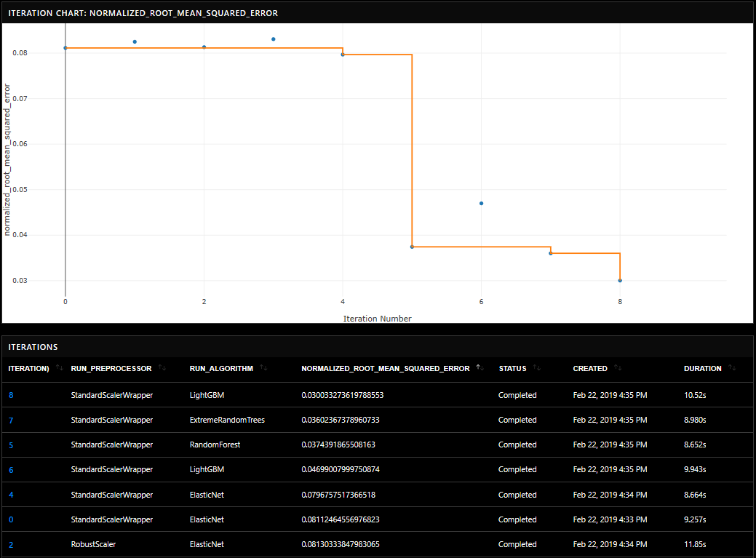Click the LightGBM cell in iteration 8 row

[x=207, y=396]
